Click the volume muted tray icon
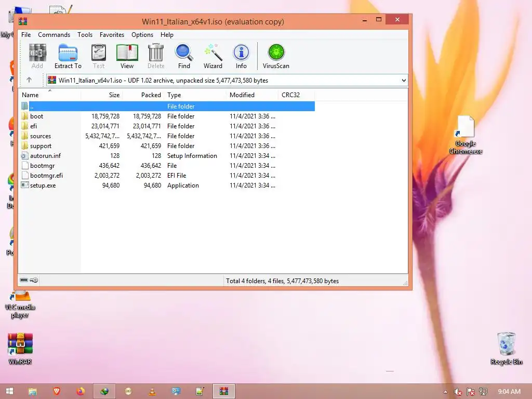 (x=458, y=392)
